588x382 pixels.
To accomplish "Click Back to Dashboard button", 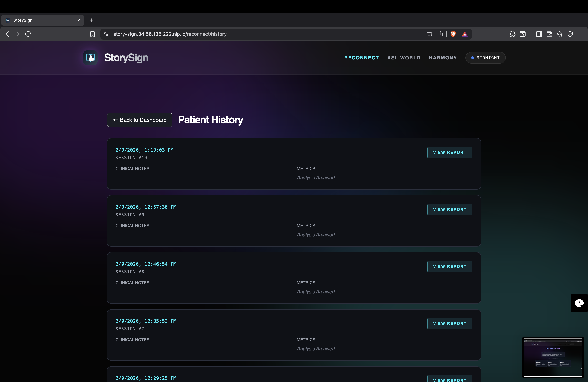I will (x=140, y=120).
